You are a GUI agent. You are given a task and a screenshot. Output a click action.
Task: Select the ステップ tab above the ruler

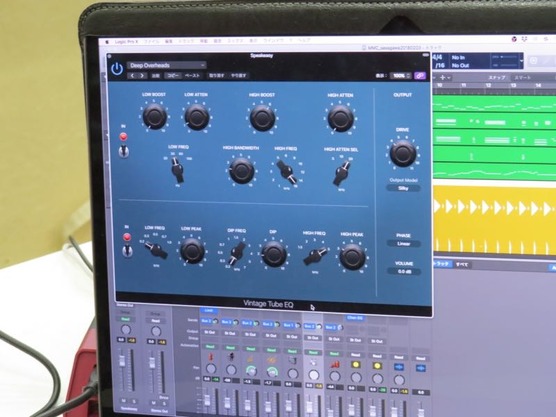click(x=497, y=77)
